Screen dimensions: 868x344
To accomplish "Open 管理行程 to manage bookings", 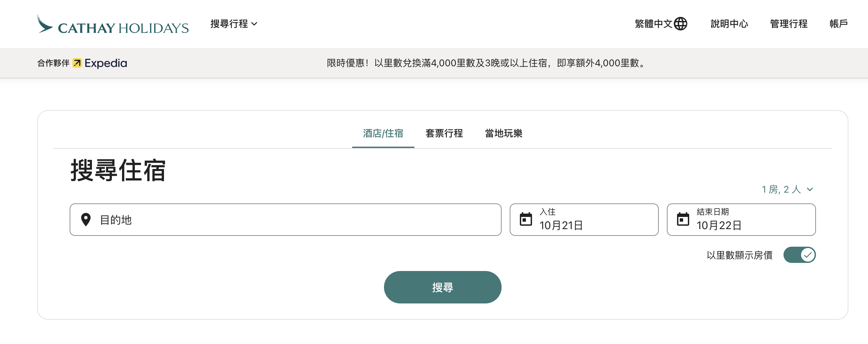I will tap(789, 24).
